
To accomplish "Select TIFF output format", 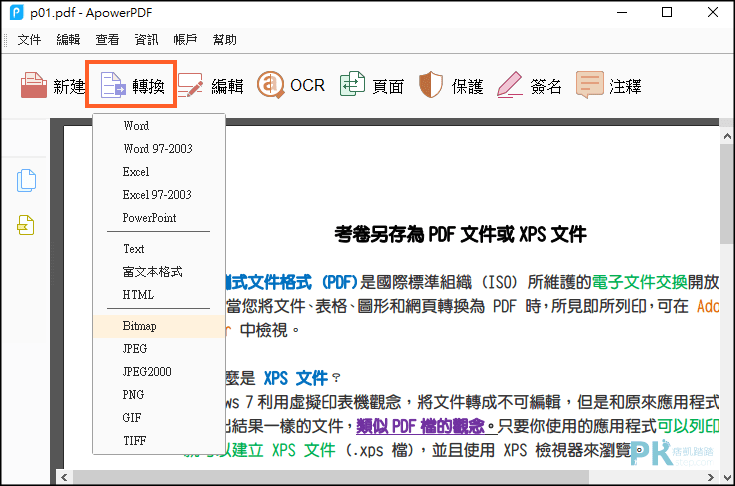I will (159, 441).
